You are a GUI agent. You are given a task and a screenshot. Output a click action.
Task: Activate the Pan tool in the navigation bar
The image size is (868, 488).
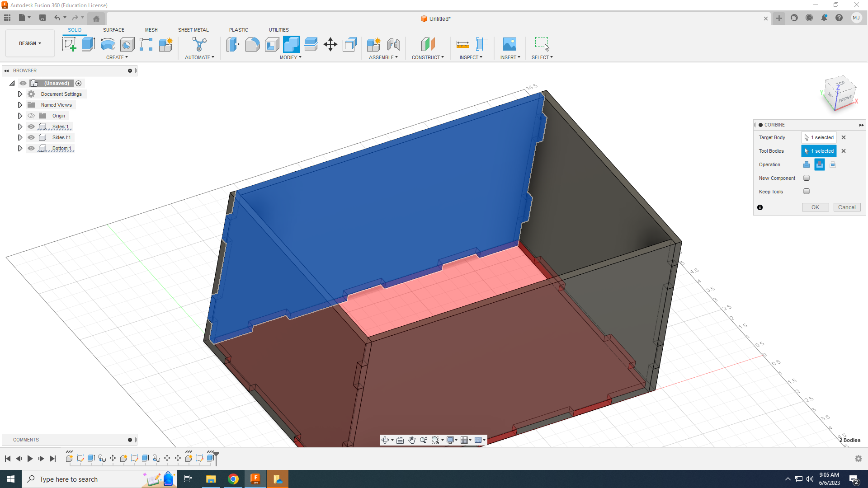click(412, 440)
